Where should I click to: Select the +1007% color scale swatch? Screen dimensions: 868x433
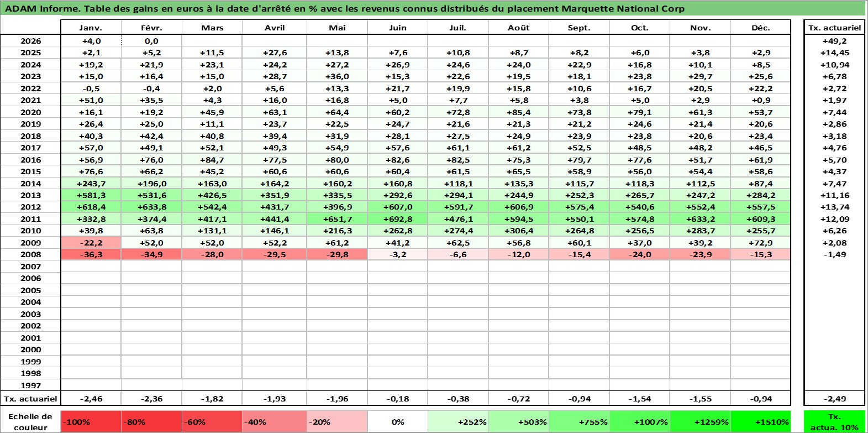(640, 422)
